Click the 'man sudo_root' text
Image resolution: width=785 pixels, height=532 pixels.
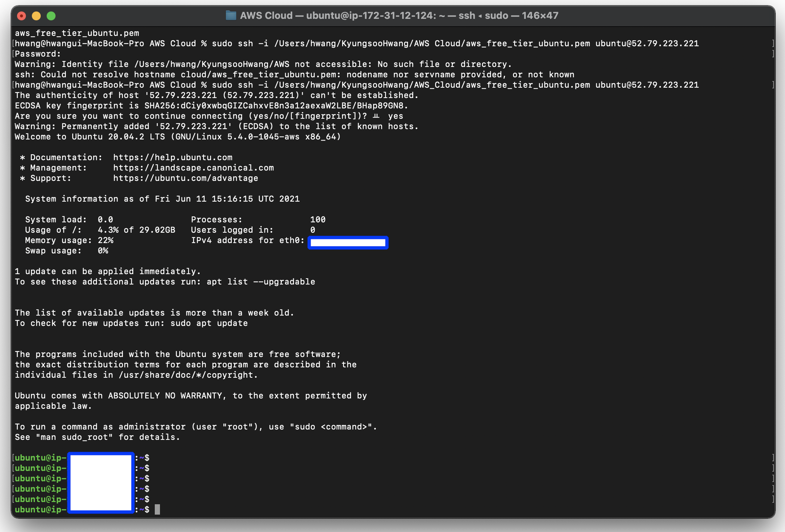74,437
